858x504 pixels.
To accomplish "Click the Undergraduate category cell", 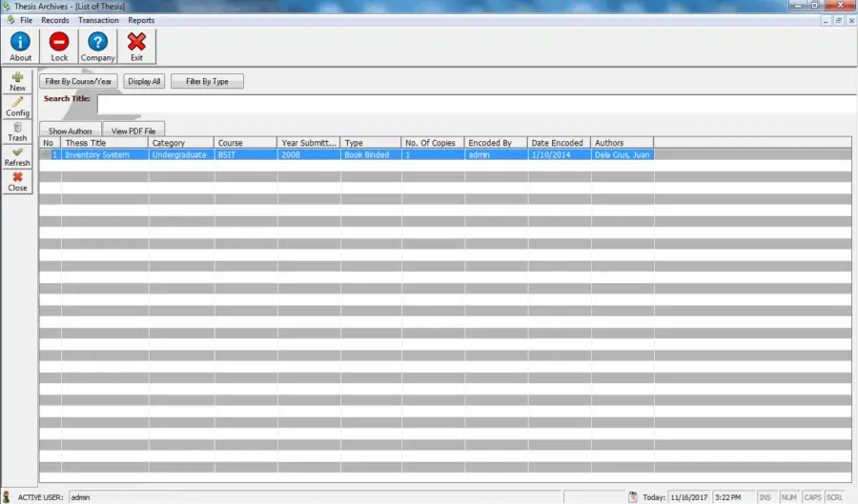I will point(181,154).
